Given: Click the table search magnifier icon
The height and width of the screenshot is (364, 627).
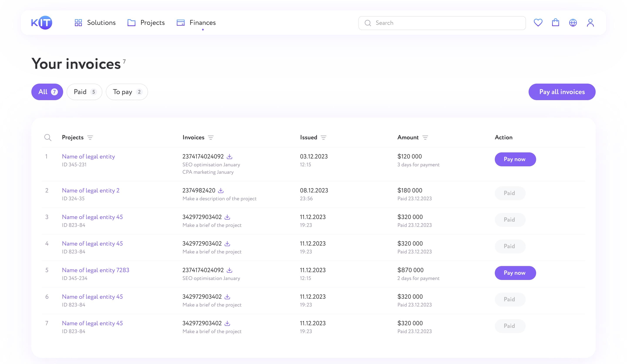Looking at the screenshot, I should point(48,137).
